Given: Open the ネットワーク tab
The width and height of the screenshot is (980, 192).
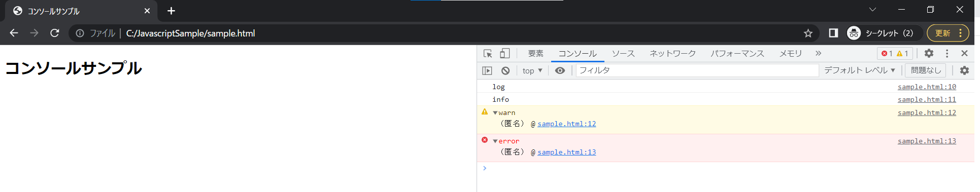Looking at the screenshot, I should 673,53.
